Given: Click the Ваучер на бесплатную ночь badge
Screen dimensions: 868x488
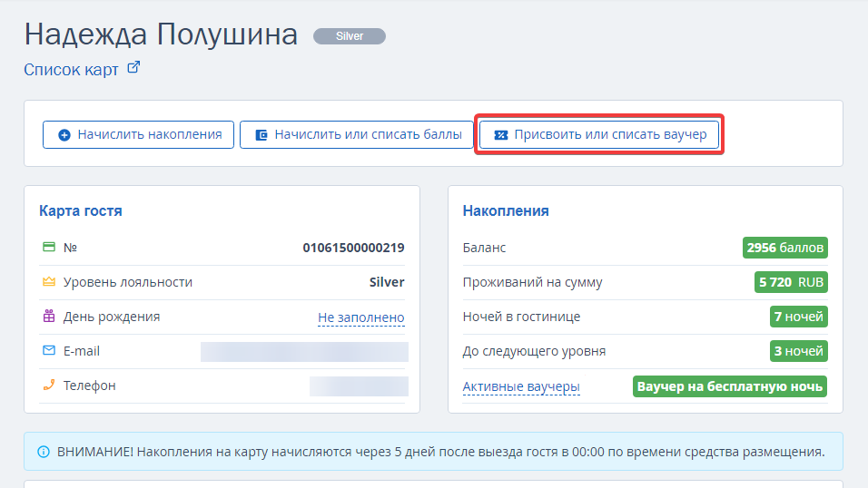Looking at the screenshot, I should pos(730,386).
